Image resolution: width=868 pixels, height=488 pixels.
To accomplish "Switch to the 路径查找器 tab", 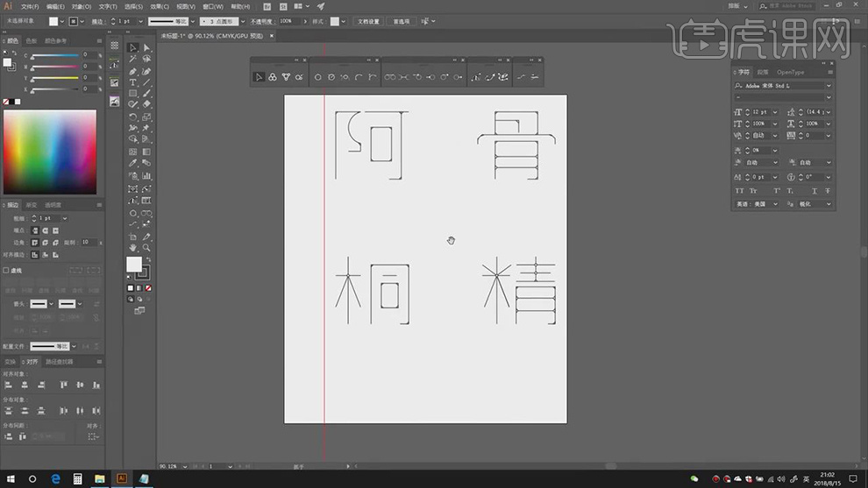I will click(60, 361).
